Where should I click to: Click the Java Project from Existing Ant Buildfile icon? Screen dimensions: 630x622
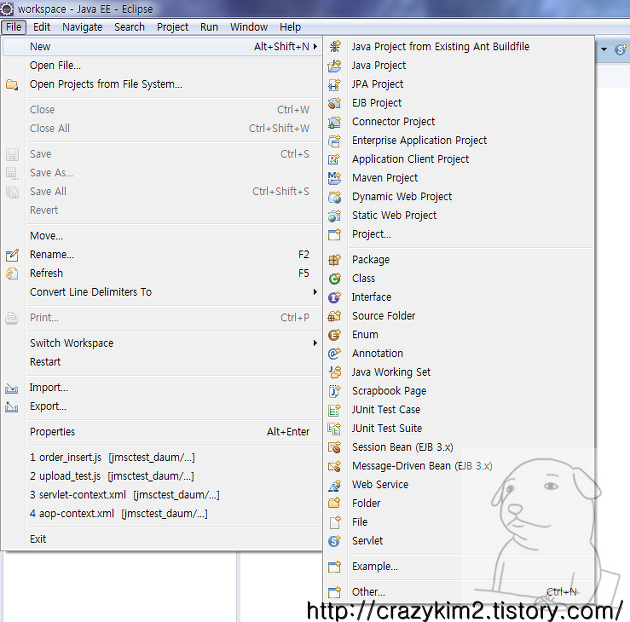[x=334, y=47]
